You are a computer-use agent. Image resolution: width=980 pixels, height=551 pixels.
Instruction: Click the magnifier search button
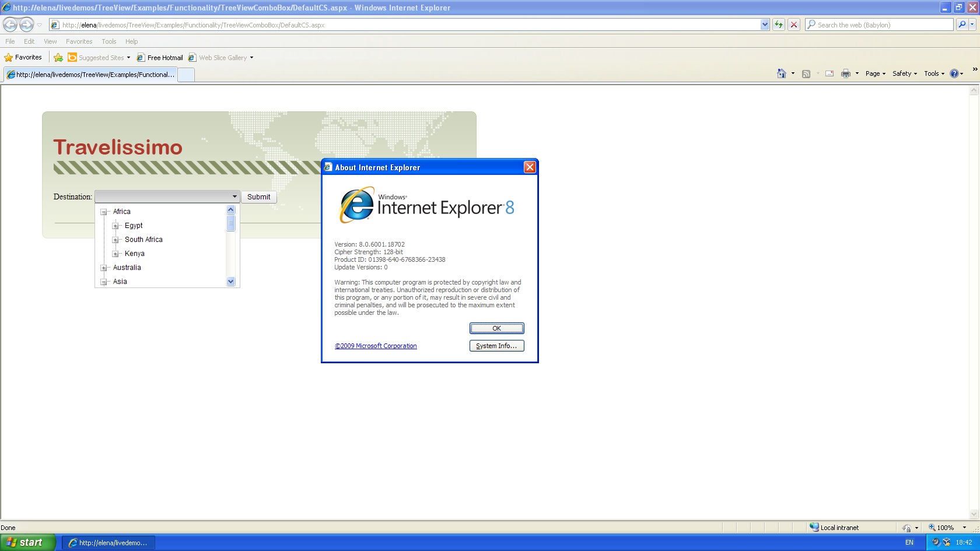point(962,24)
